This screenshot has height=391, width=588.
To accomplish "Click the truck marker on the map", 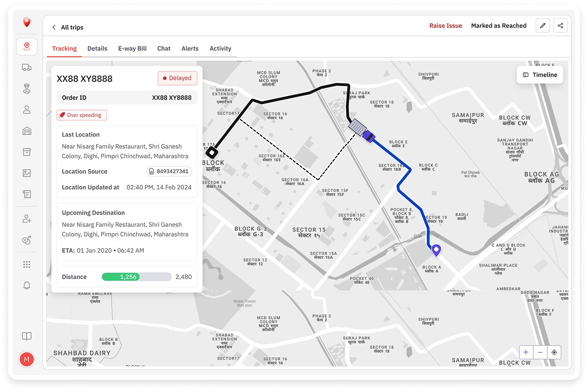I will click(362, 131).
